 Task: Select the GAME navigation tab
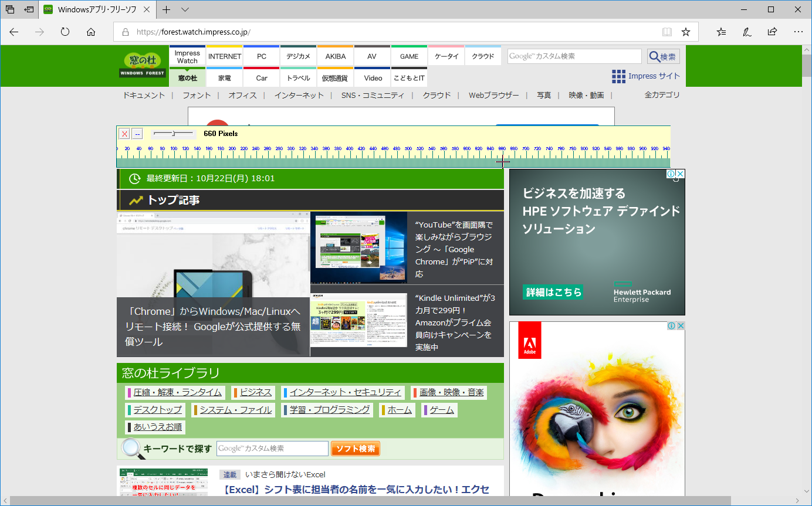pos(408,56)
